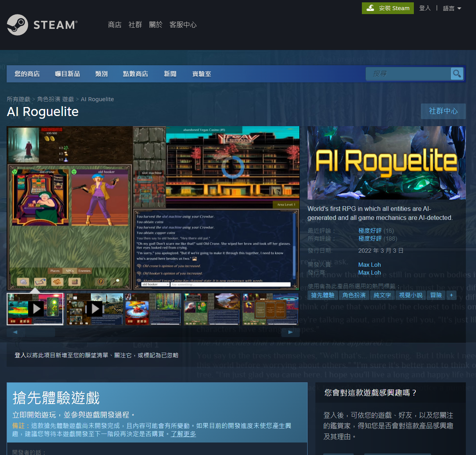
Task: Select the magnifying glass icon in the gameplay screenshot
Action: pos(117,282)
